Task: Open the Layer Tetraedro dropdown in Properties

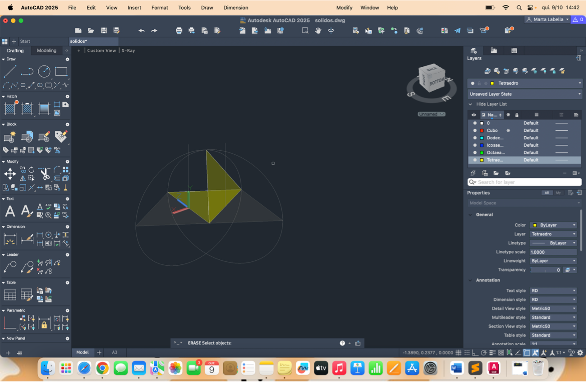Action: point(554,234)
